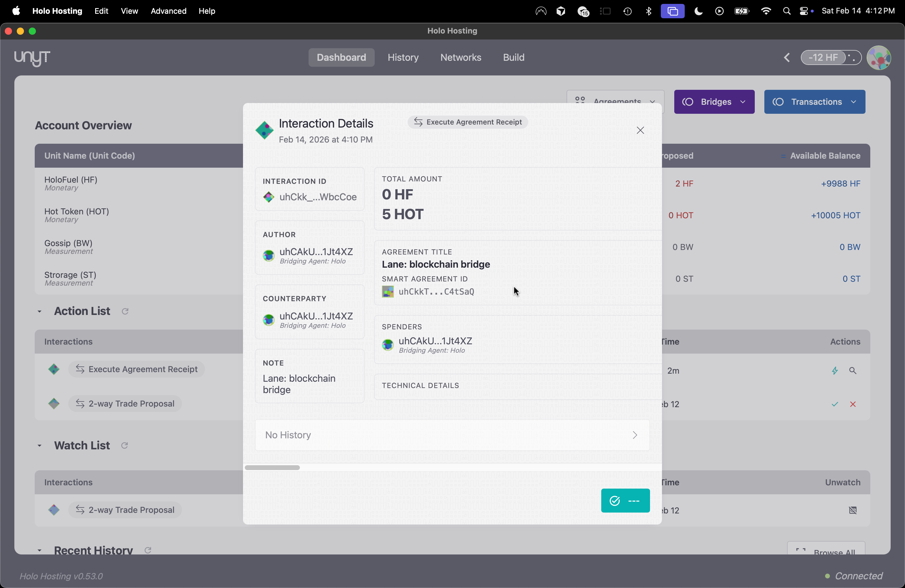Copy the Smart Agreement ID
Screen dimensions: 905x588
[436, 291]
